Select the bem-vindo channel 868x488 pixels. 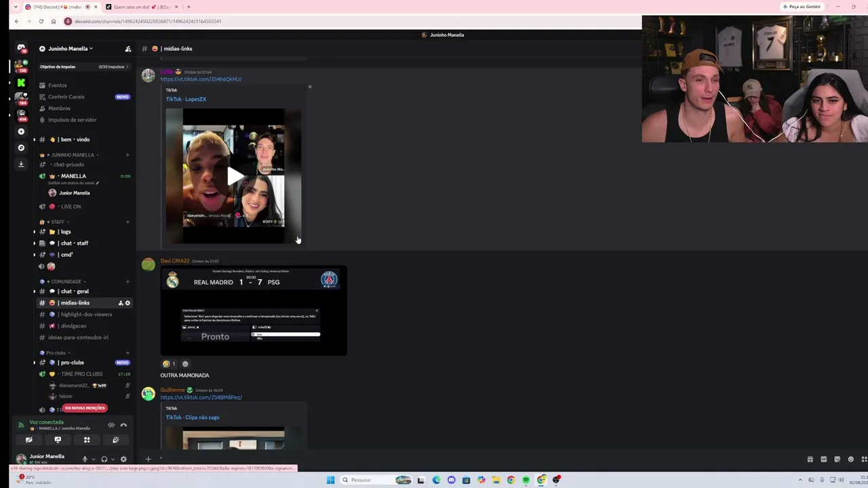point(85,140)
